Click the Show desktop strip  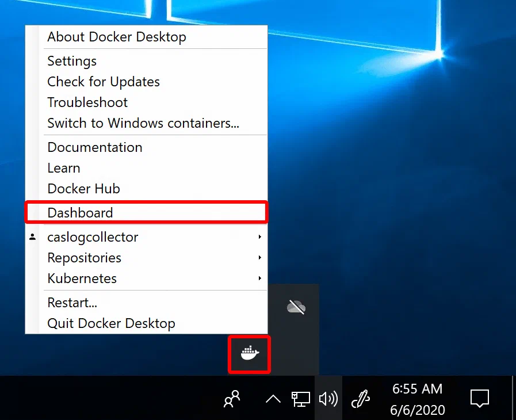514,398
